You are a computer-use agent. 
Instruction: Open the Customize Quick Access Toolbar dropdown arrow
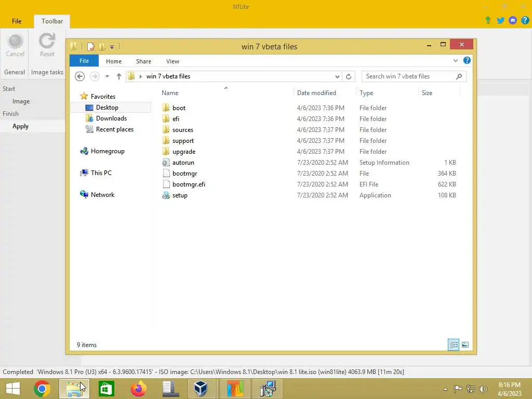point(112,47)
